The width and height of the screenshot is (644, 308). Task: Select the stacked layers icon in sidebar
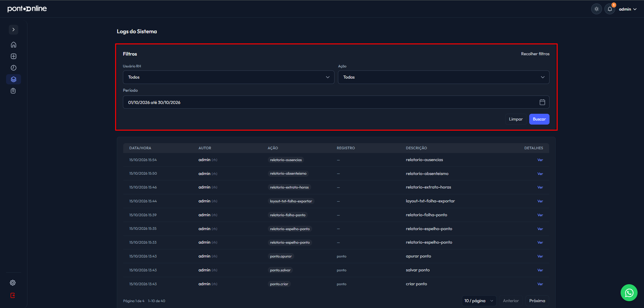(x=13, y=79)
